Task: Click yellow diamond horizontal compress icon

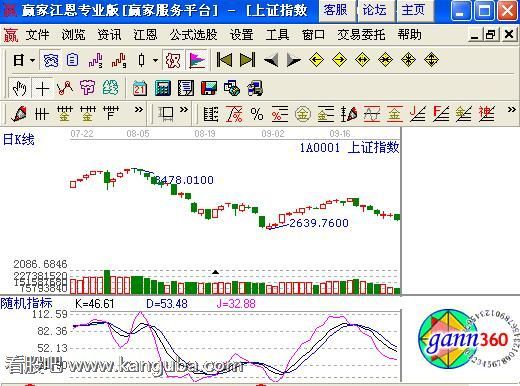Action: [385, 60]
